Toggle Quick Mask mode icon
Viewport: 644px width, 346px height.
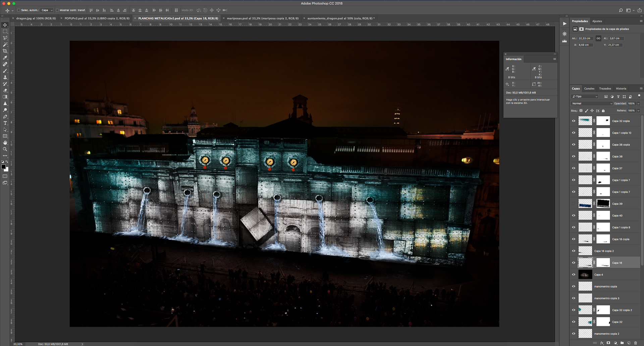click(5, 176)
